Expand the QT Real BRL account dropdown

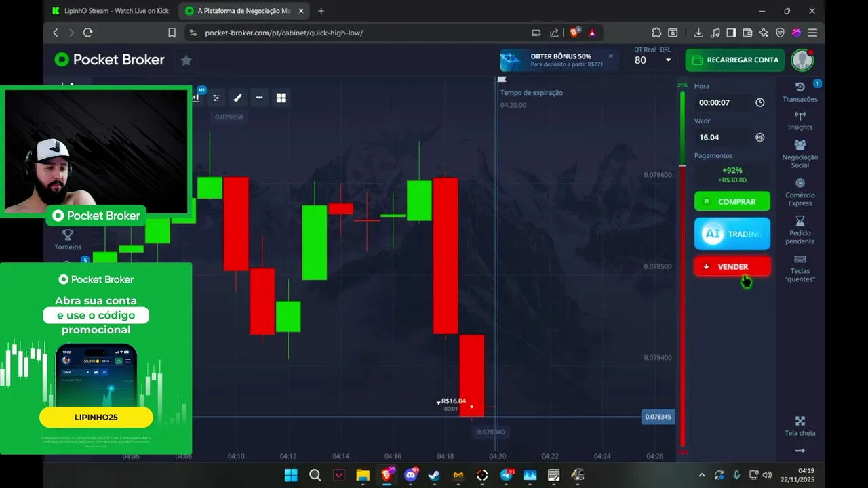pyautogui.click(x=668, y=60)
